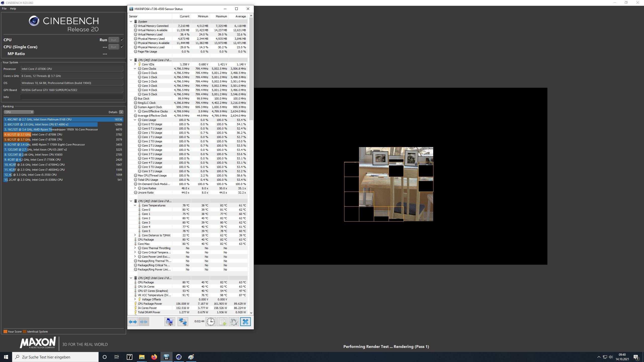
Task: Collapse the System sensor section
Action: tap(131, 22)
